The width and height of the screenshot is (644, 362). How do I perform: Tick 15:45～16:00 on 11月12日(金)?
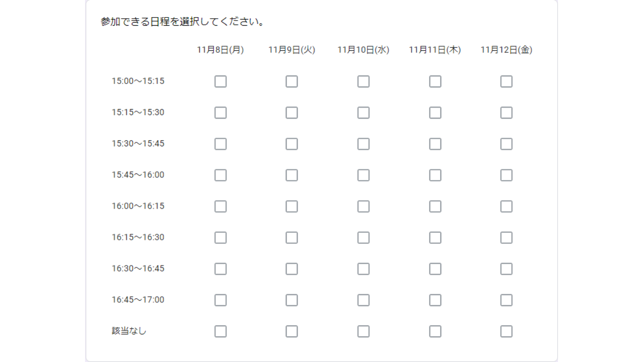[x=506, y=175]
